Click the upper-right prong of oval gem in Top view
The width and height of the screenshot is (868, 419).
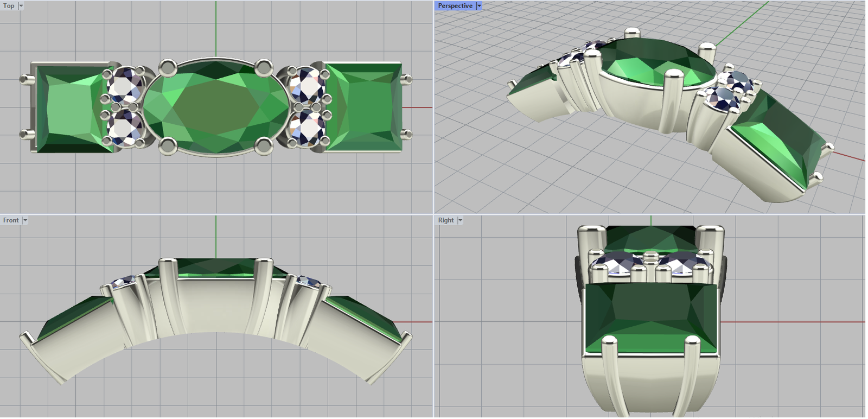(264, 68)
